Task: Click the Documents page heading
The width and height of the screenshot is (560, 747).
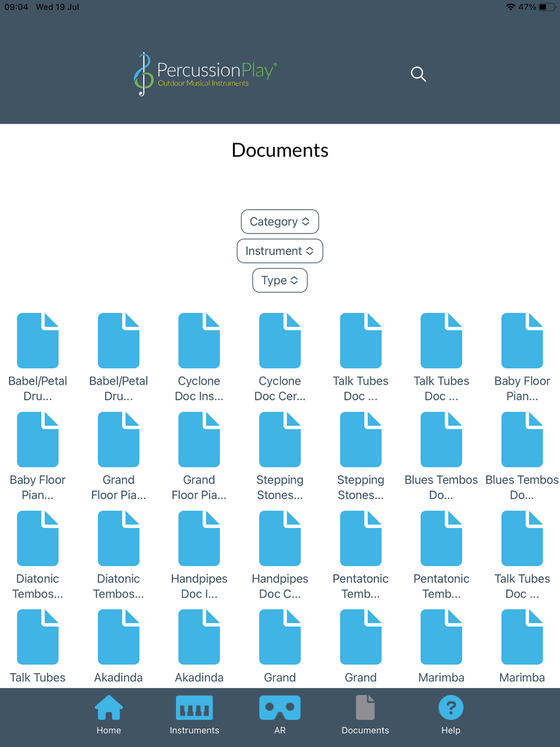Action: pyautogui.click(x=280, y=150)
